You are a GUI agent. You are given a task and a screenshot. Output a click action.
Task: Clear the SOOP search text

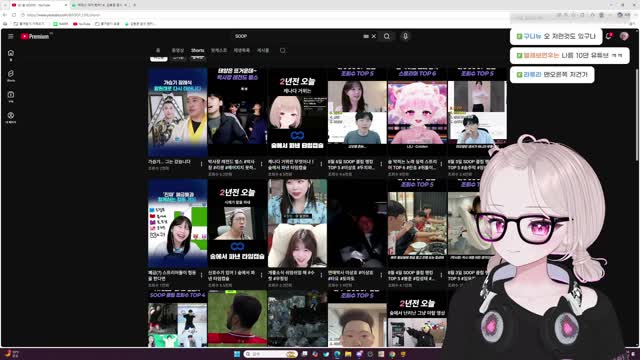tap(373, 36)
